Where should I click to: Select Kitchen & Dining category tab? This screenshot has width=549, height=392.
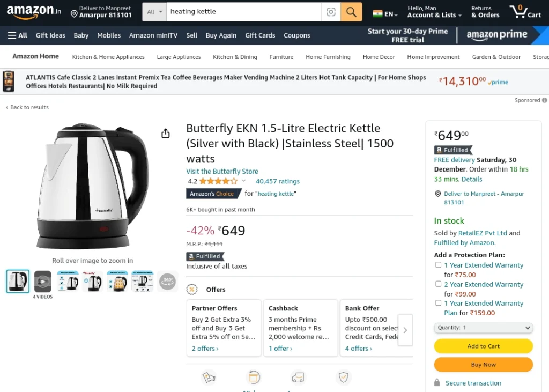click(x=235, y=57)
